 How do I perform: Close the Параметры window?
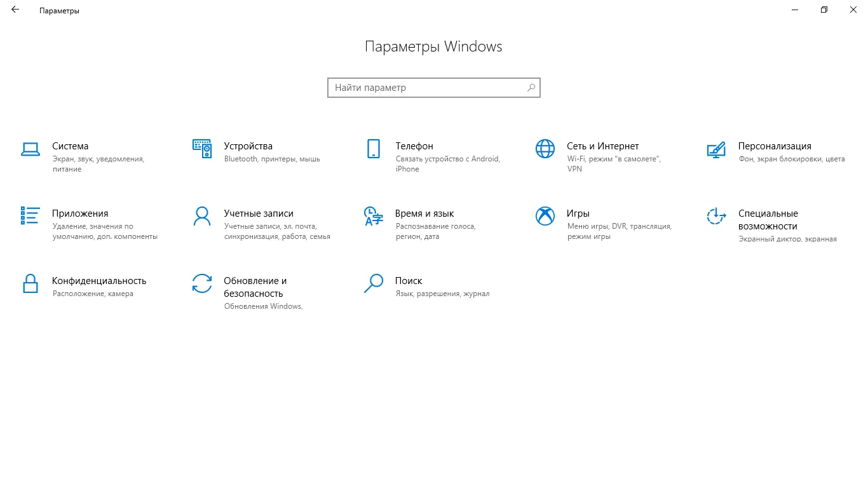[x=853, y=10]
